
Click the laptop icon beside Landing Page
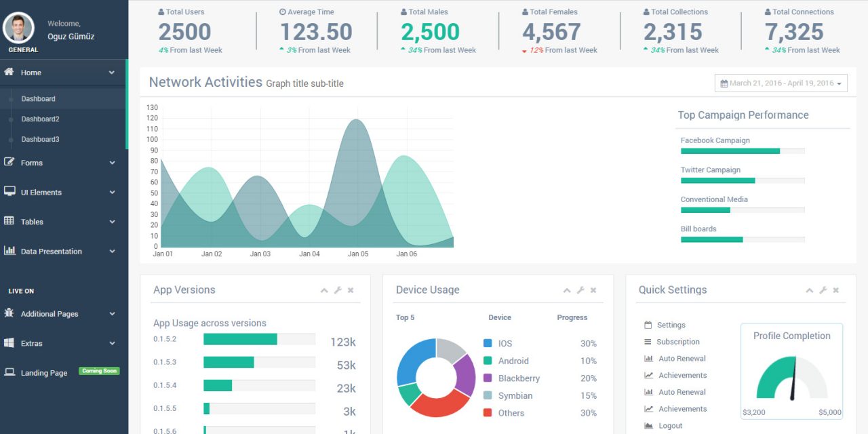9,372
